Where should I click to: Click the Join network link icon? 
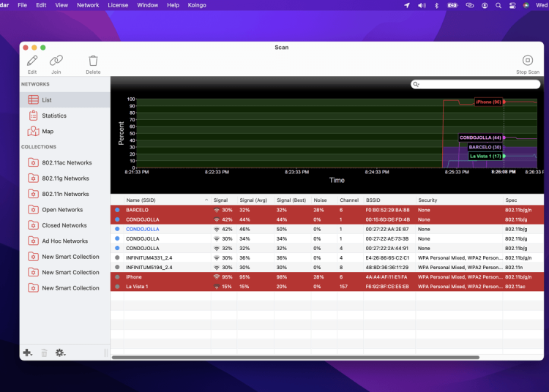click(x=56, y=61)
